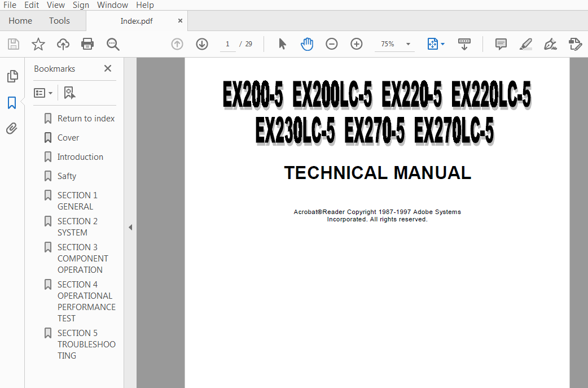This screenshot has height=388, width=588.
Task: Bookmark document with star icon
Action: coord(38,44)
